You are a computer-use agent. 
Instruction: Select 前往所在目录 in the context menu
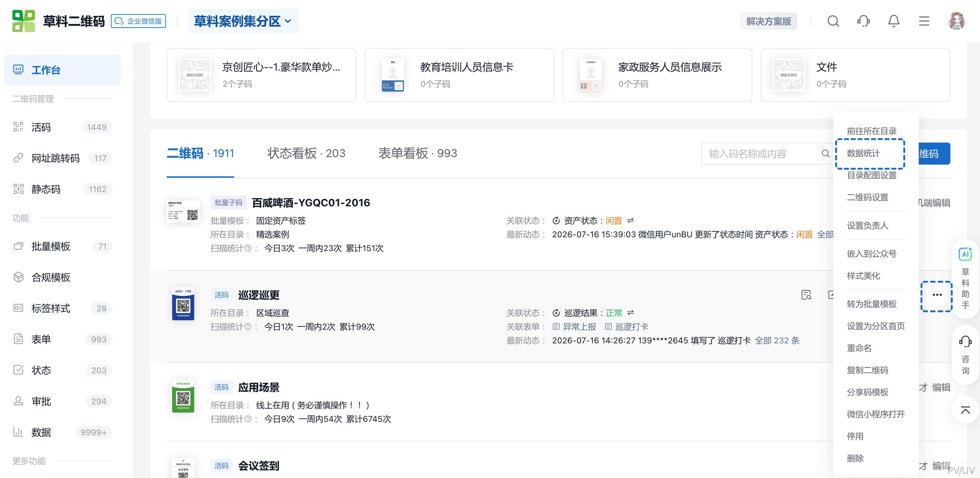(872, 131)
